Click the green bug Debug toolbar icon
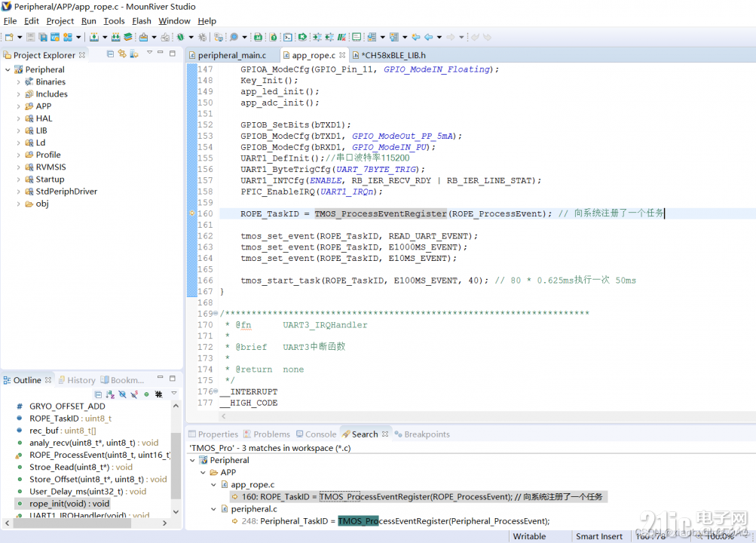The width and height of the screenshot is (756, 543). (180, 37)
